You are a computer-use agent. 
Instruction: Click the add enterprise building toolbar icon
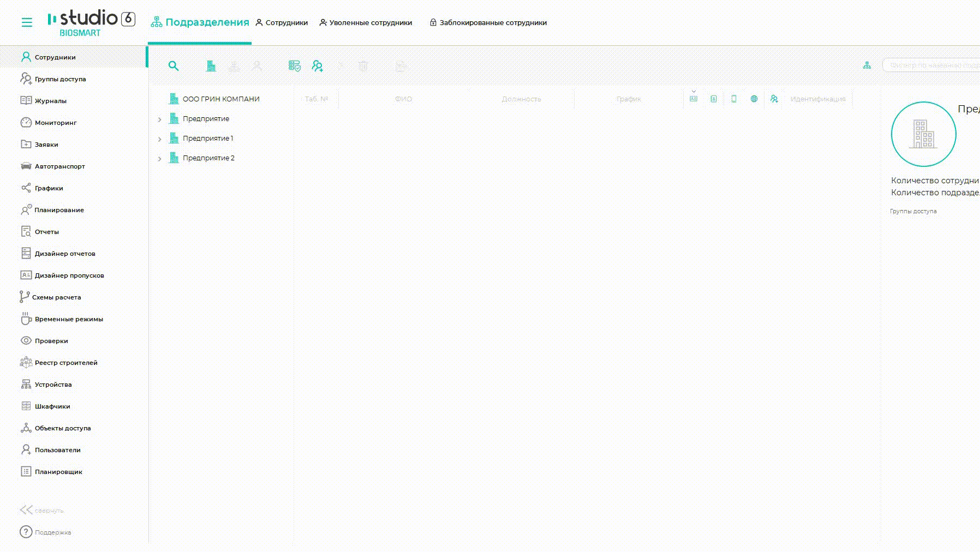211,66
